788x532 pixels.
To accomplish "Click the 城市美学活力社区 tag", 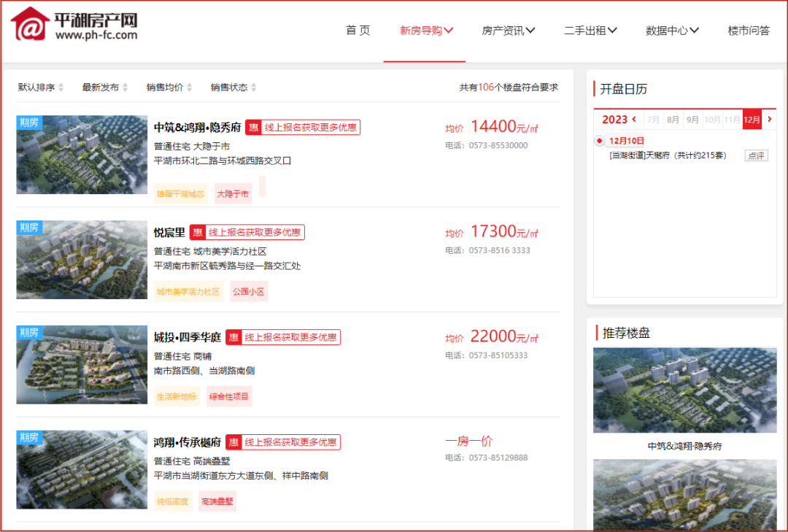I will (x=188, y=292).
